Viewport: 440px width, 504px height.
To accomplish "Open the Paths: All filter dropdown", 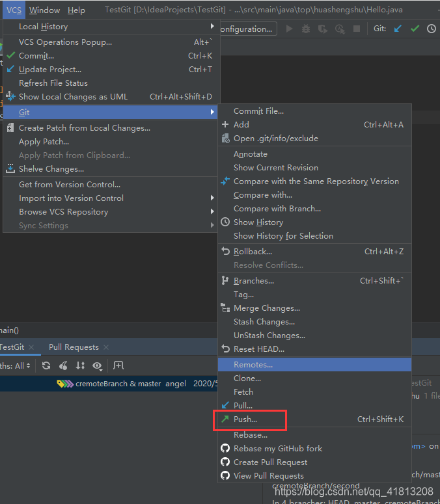I will (15, 365).
